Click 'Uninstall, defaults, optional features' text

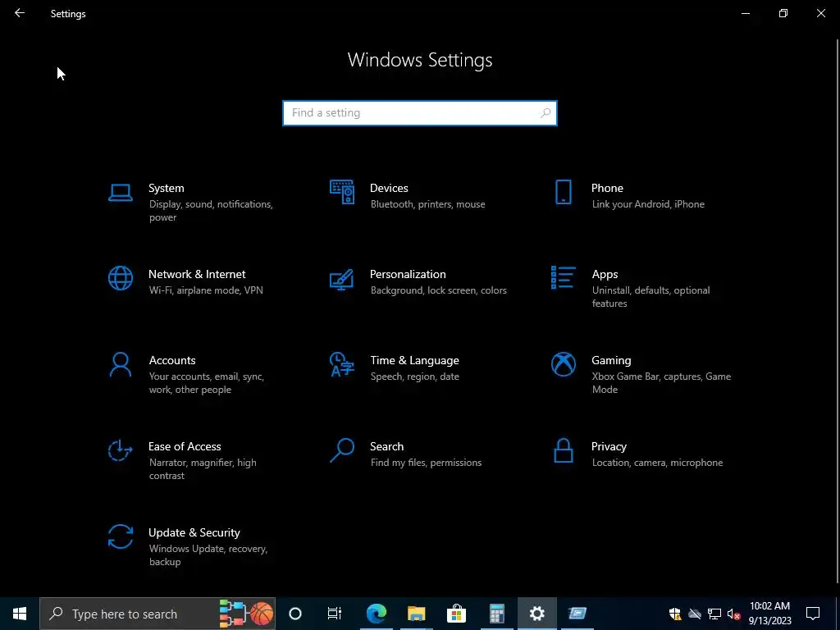(x=651, y=297)
